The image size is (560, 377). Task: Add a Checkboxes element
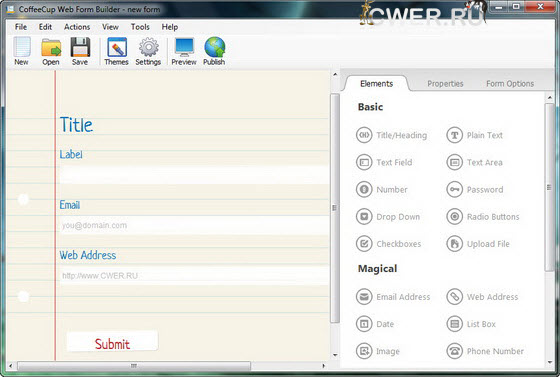point(389,244)
